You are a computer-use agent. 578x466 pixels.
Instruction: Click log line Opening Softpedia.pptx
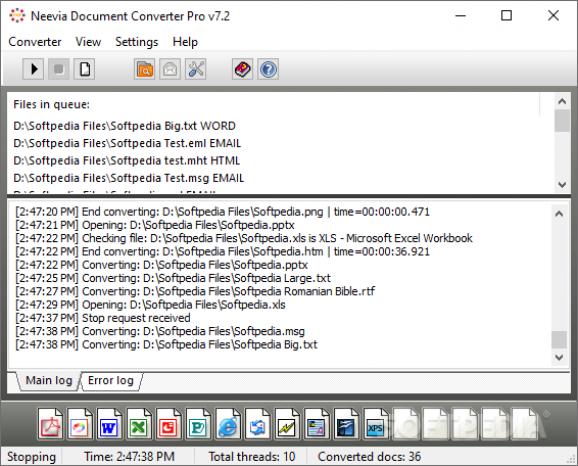click(x=155, y=225)
